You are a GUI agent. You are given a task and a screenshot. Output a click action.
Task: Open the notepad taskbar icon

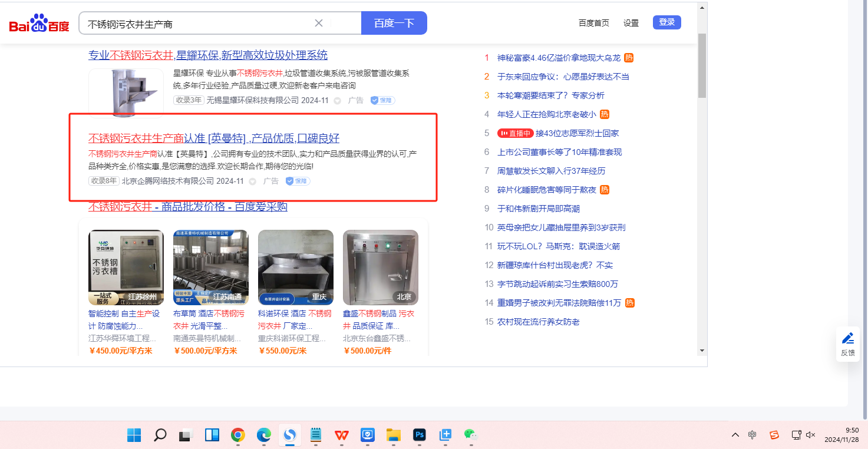316,435
